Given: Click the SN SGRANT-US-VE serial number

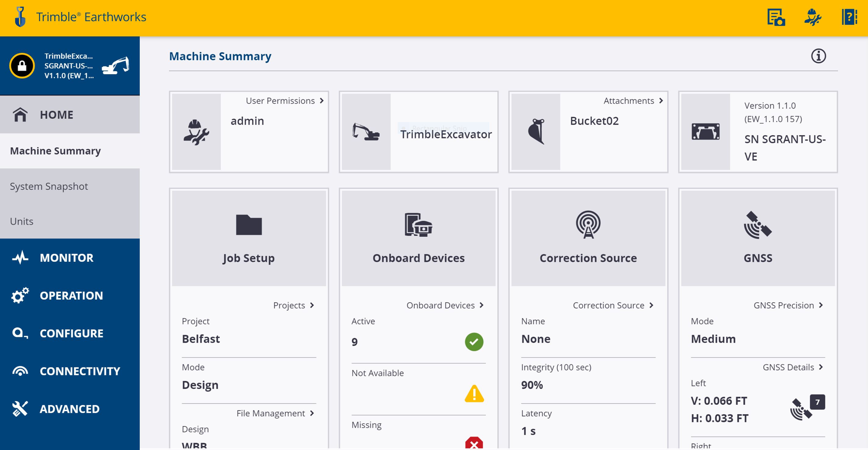Looking at the screenshot, I should (785, 148).
